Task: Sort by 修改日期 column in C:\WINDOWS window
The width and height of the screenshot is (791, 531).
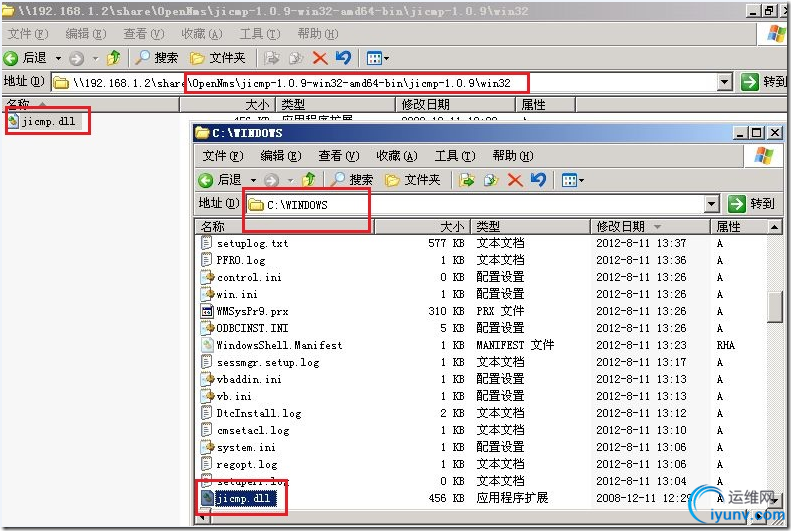Action: [650, 226]
